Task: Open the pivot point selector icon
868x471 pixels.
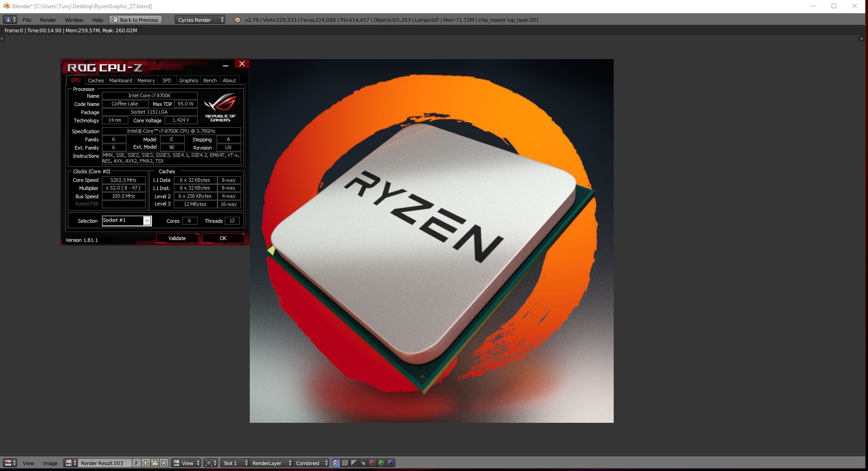Action: pos(211,463)
